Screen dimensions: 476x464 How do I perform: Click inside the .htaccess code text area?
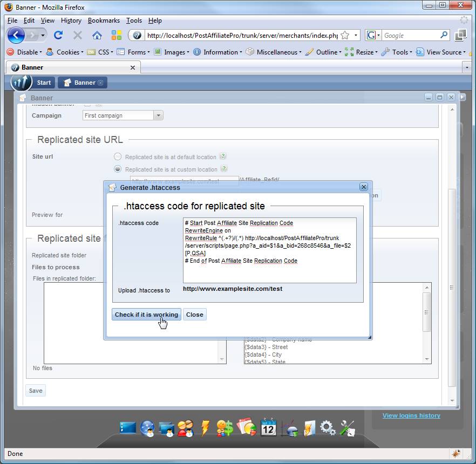270,250
